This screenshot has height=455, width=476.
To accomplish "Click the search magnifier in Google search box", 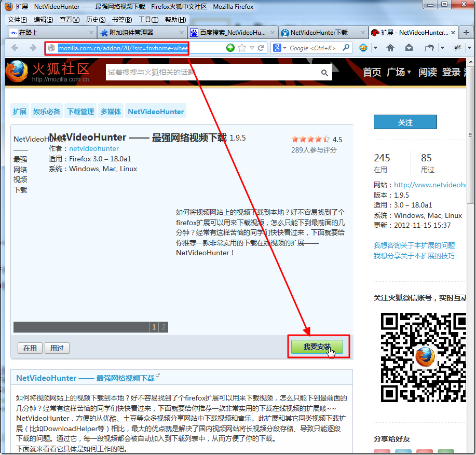I will [346, 48].
